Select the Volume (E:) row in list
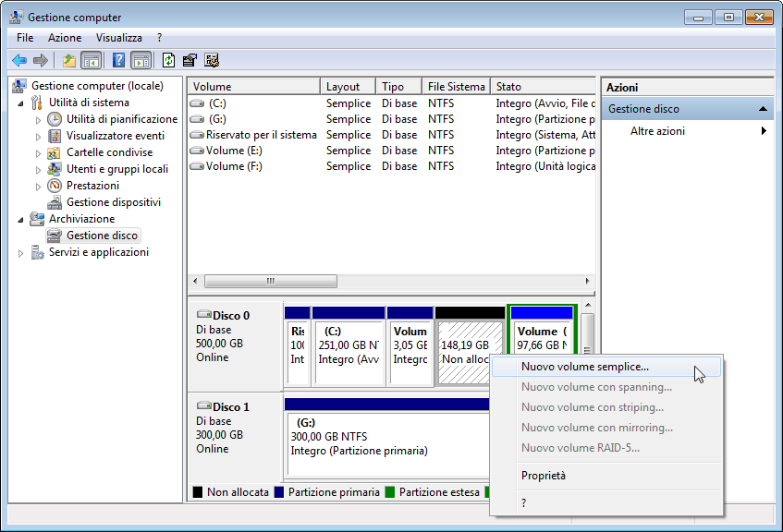 233,151
